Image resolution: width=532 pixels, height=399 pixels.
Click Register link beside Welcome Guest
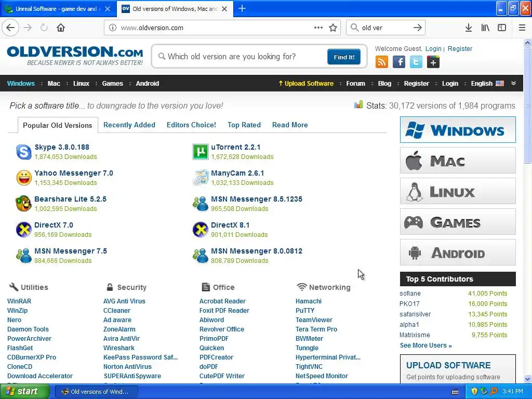460,48
